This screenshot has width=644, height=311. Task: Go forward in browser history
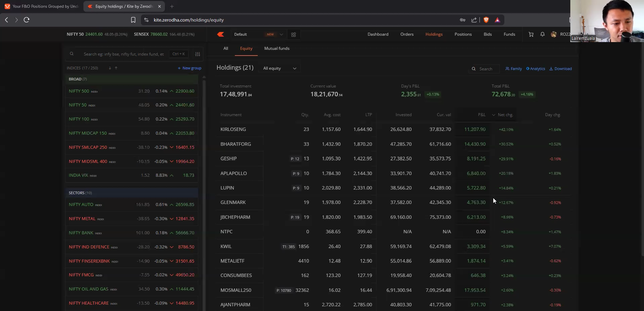tap(16, 20)
